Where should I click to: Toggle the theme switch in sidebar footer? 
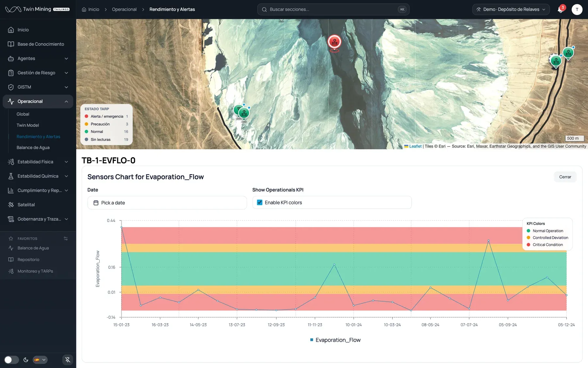11,360
